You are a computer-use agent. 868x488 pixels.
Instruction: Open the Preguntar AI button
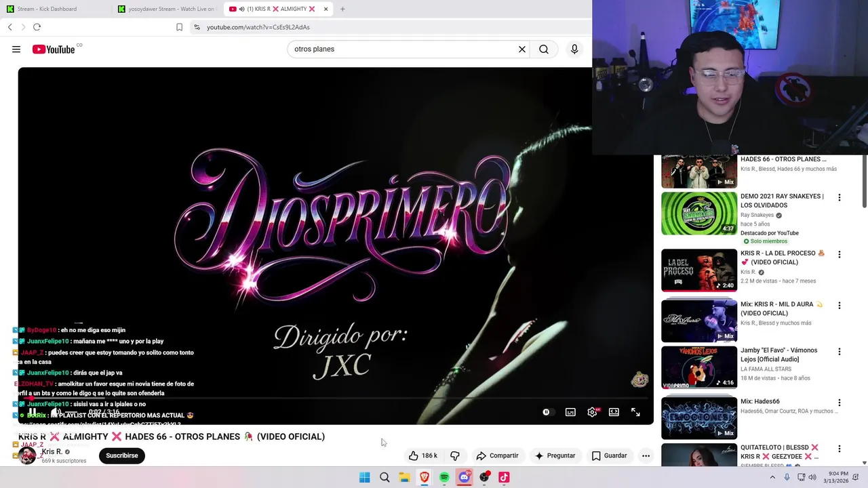(x=555, y=455)
